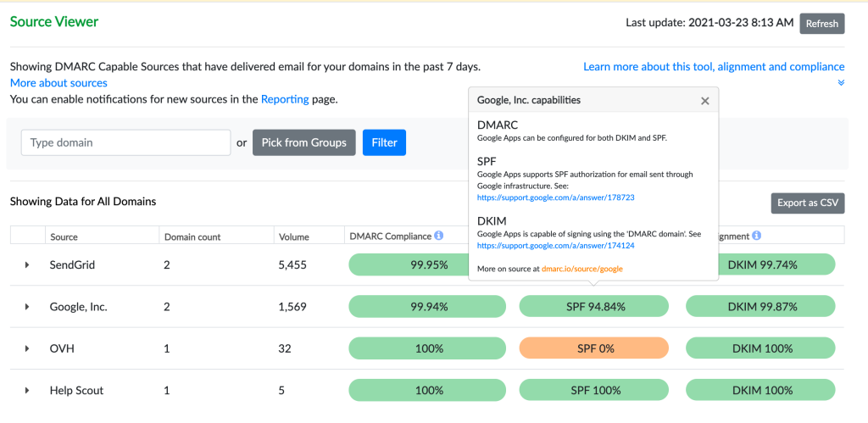Open Pick from Groups selector
The width and height of the screenshot is (868, 423).
(304, 142)
